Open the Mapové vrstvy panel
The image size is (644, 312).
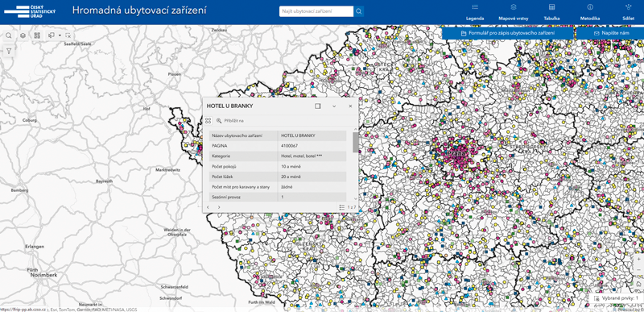click(513, 12)
